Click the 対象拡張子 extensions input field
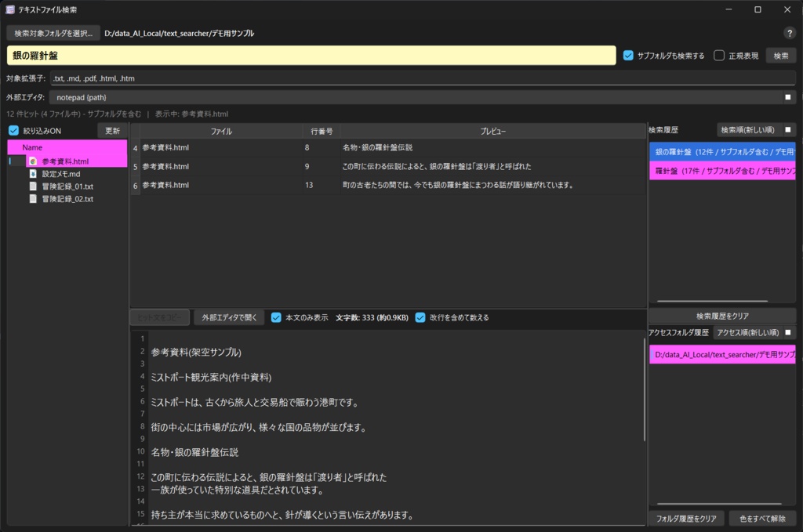The image size is (803, 532). pyautogui.click(x=423, y=78)
